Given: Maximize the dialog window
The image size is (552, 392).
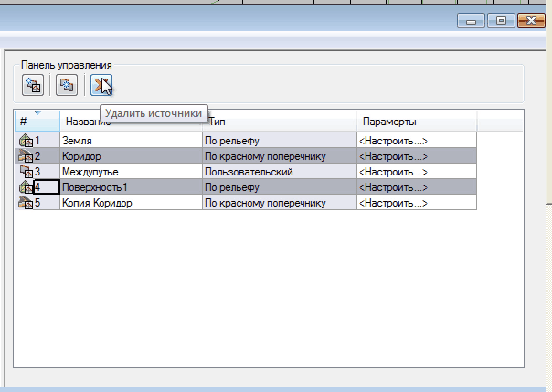Looking at the screenshot, I should click(x=501, y=20).
